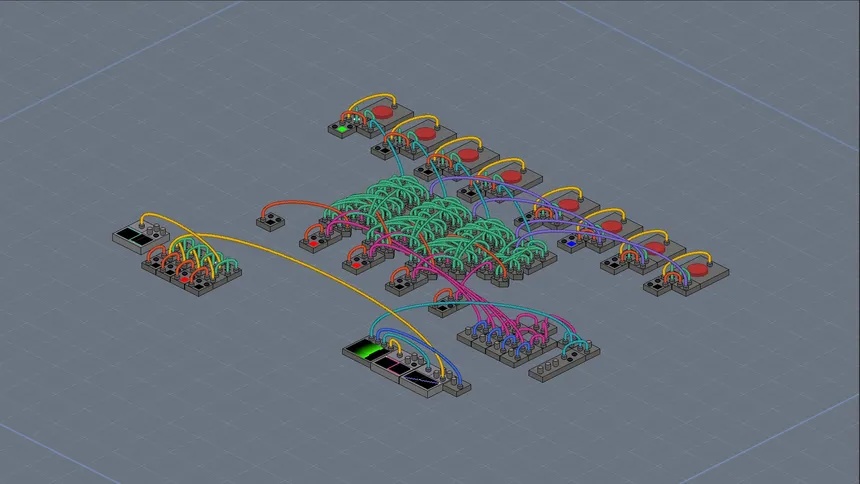Select the red-lit indicator in the left module cluster
The width and height of the screenshot is (860, 484).
(185, 280)
